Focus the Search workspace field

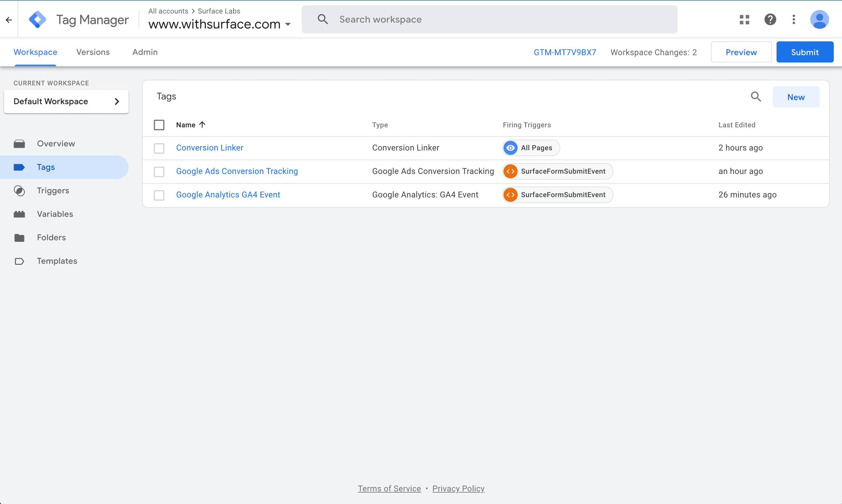[x=489, y=19]
